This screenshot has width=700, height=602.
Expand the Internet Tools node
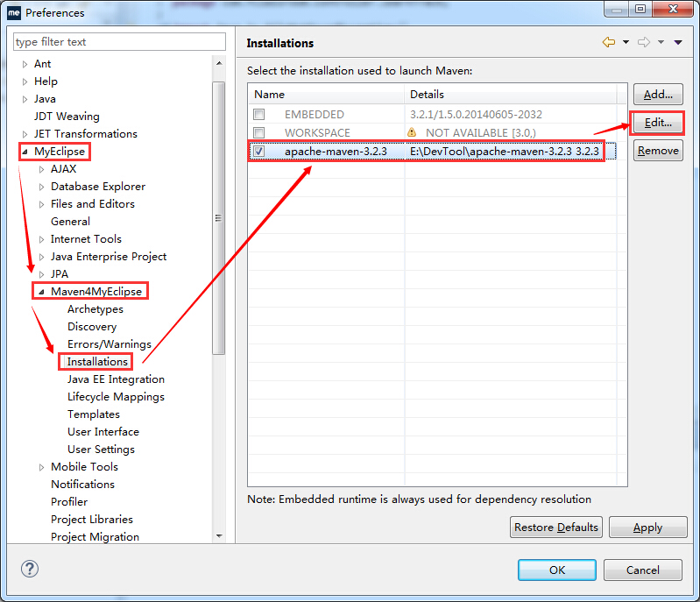[x=41, y=239]
